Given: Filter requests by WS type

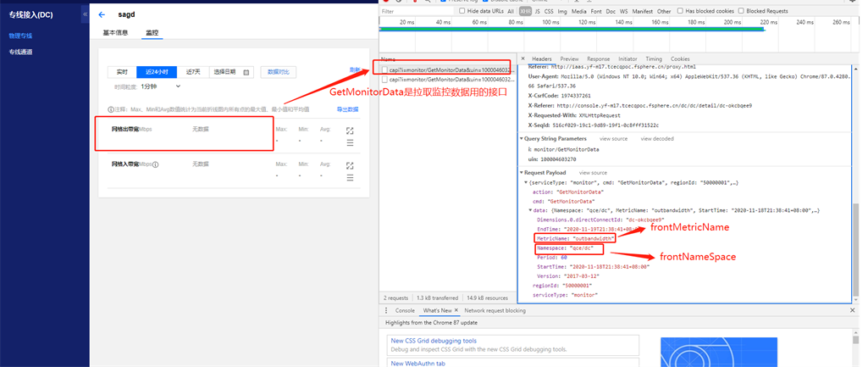Looking at the screenshot, I should [624, 11].
